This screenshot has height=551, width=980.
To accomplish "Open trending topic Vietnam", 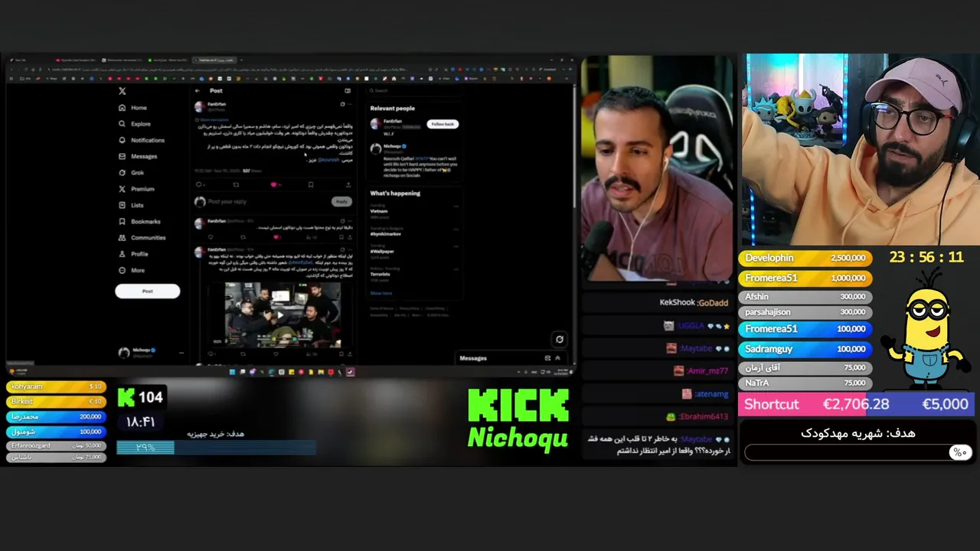I will [x=379, y=211].
